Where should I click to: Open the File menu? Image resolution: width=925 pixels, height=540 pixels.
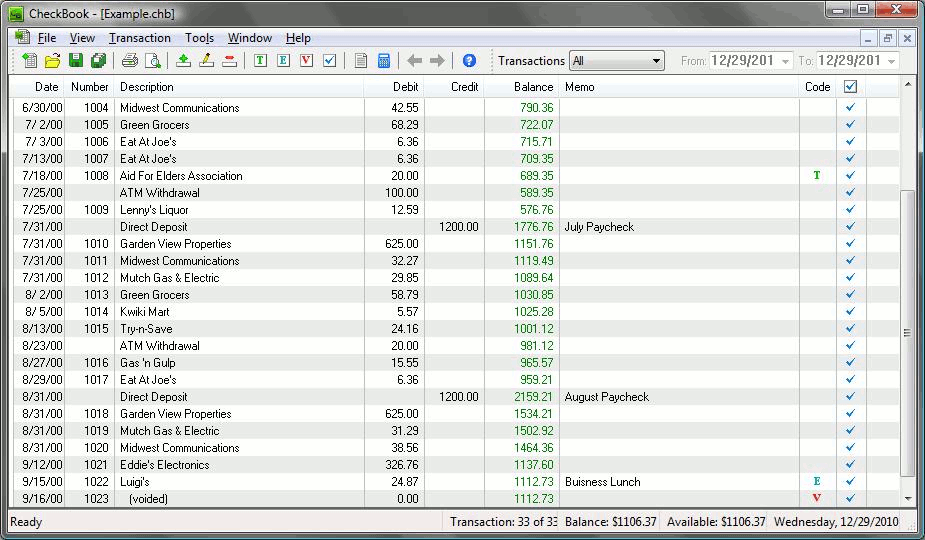(x=47, y=38)
